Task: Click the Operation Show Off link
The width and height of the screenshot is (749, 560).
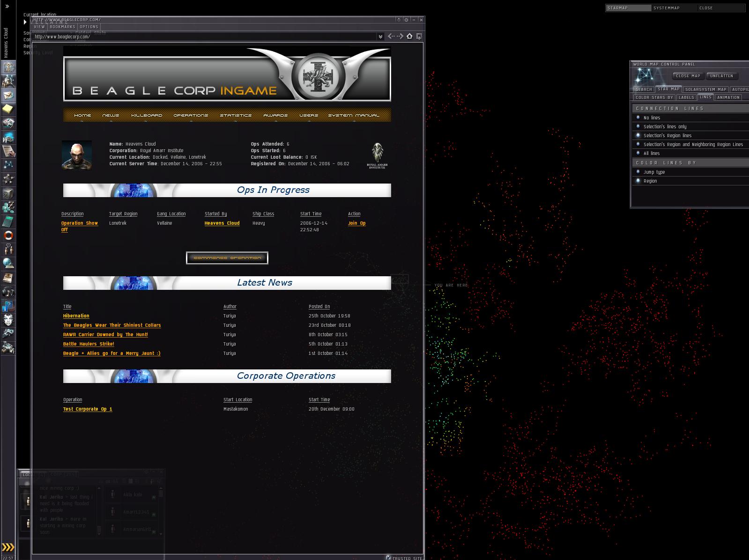Action: pyautogui.click(x=80, y=227)
